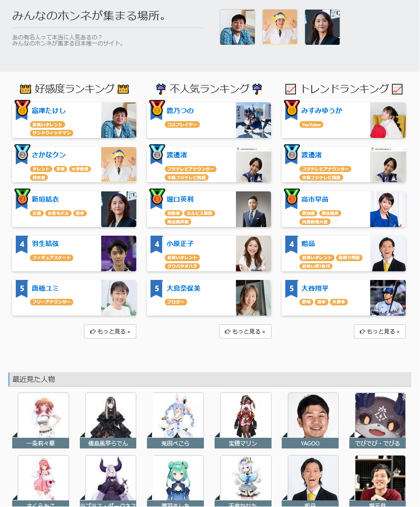The width and height of the screenshot is (420, 507).
Task: Click the chart icon left of トレンドランキング
Action: coord(291,89)
